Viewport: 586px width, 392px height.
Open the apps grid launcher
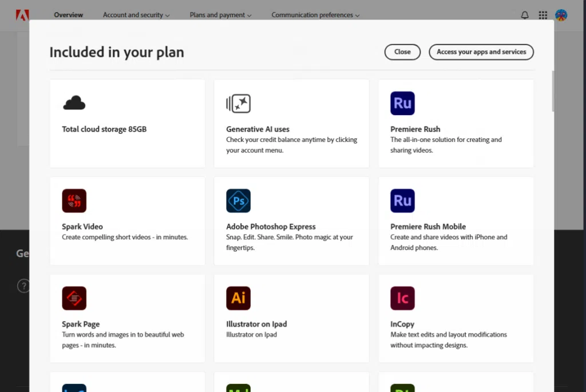543,15
